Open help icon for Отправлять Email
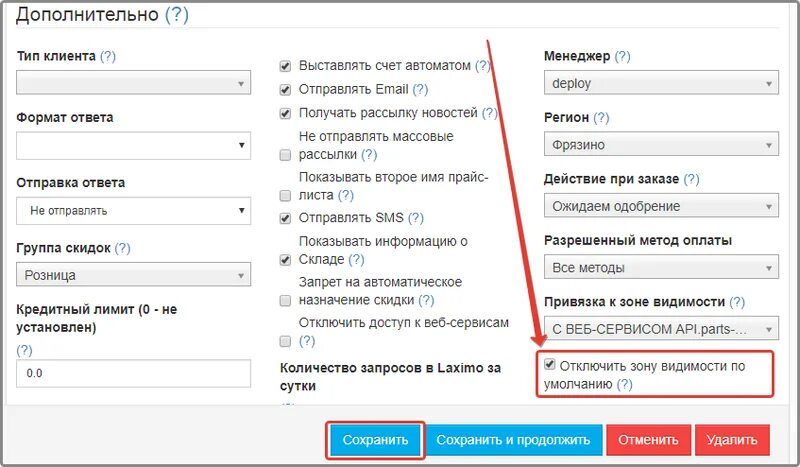The image size is (800, 467). pyautogui.click(x=420, y=89)
